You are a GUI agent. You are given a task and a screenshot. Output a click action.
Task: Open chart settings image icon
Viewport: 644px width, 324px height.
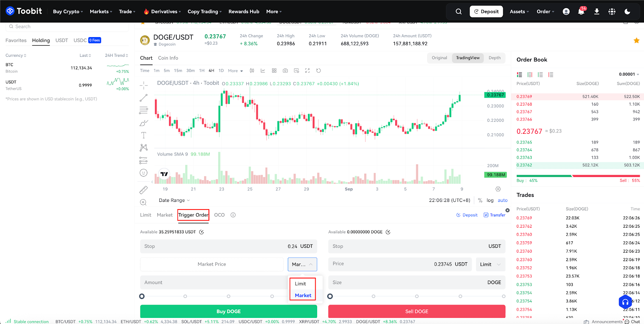tap(297, 71)
